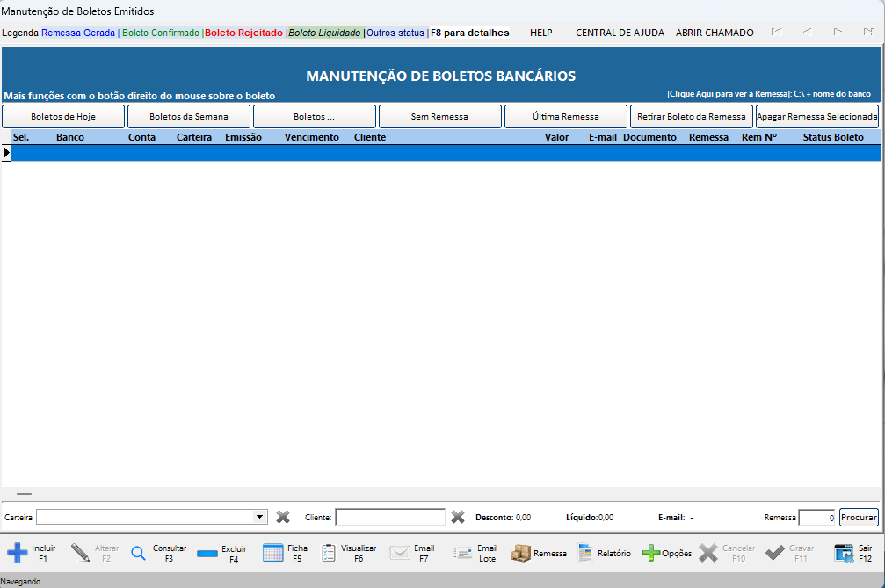Screen dimensions: 885x588
Task: Click the Opções green plus icon
Action: coord(651,553)
